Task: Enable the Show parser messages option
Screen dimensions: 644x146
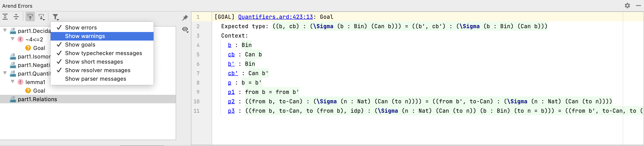Action: [95, 79]
